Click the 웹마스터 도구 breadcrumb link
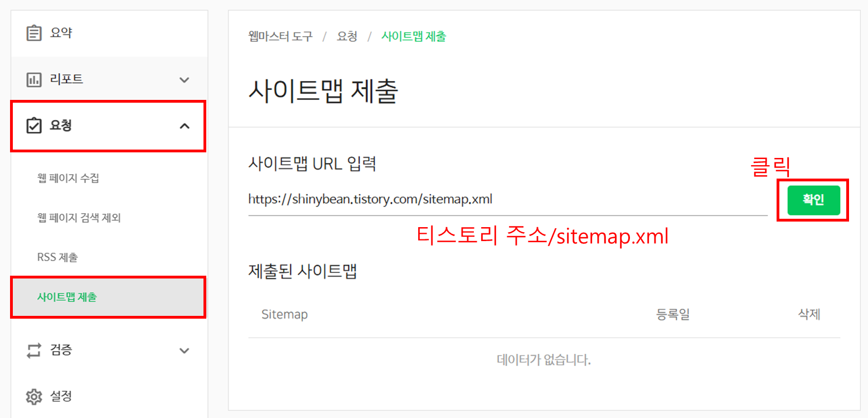 (280, 37)
